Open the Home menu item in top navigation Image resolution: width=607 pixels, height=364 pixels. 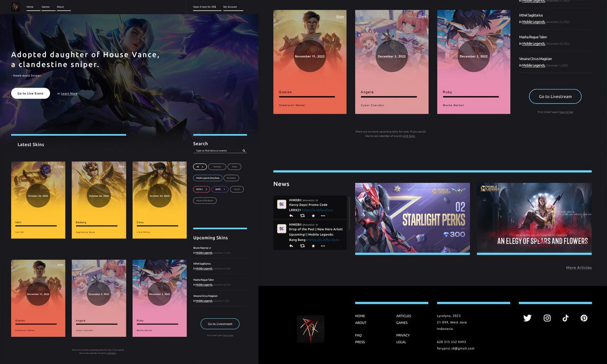30,7
